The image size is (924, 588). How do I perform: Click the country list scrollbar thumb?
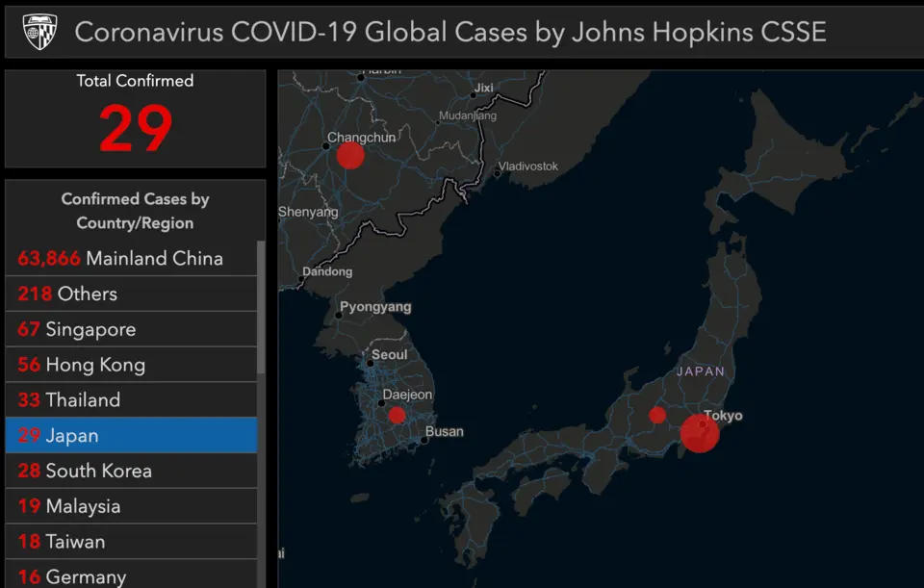(261, 306)
